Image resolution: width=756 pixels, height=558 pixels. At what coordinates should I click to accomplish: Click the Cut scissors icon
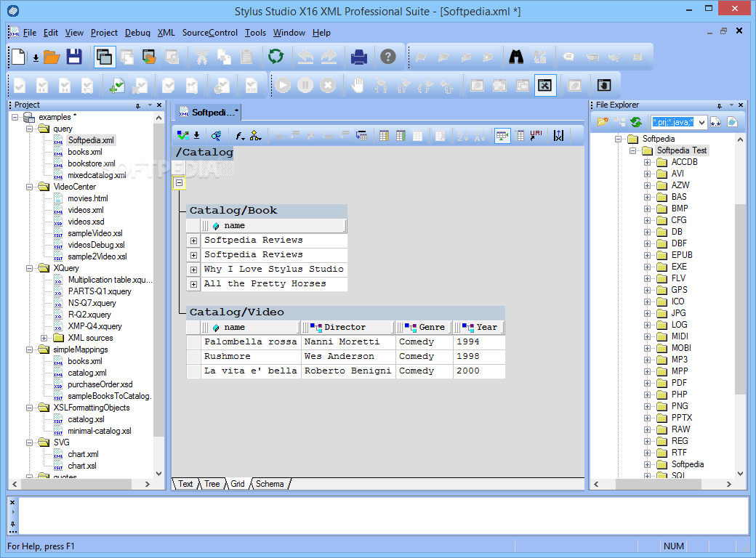201,57
